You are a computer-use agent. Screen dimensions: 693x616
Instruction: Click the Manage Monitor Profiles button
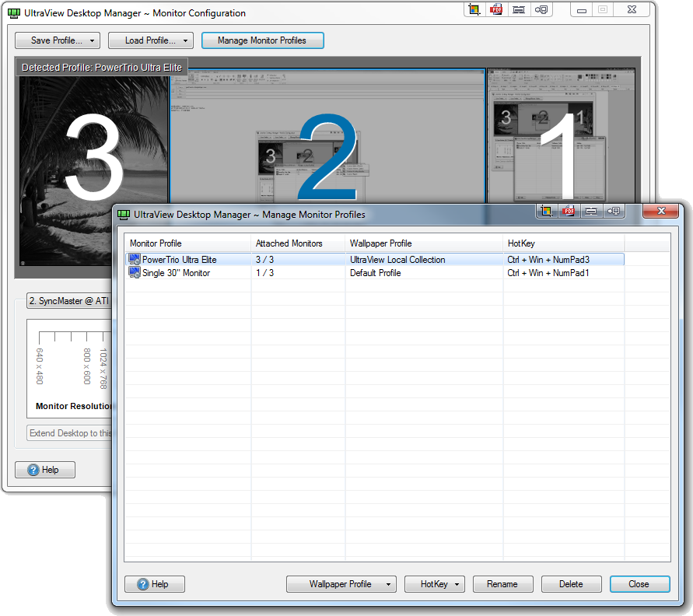point(263,40)
